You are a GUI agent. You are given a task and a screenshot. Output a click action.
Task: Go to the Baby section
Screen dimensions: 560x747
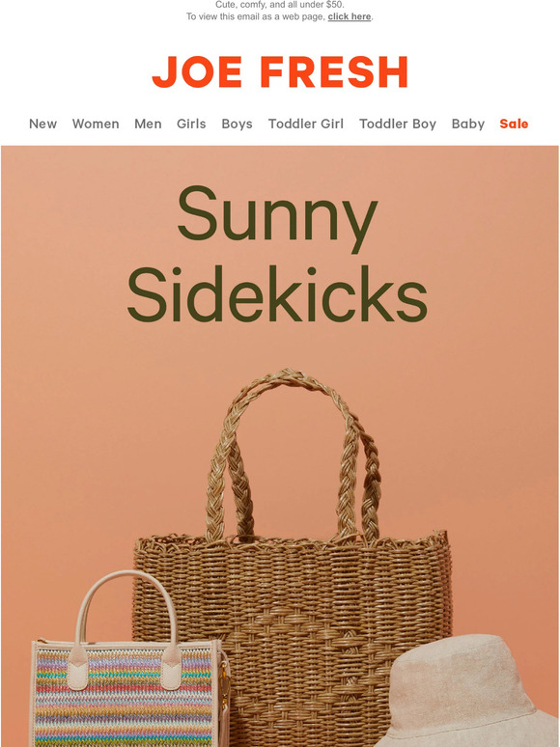pos(468,124)
